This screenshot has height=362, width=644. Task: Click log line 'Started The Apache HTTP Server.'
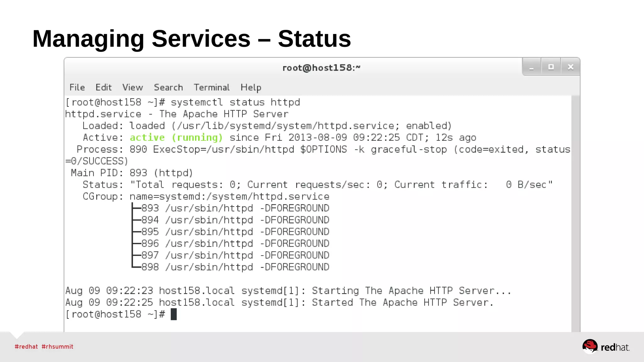(x=280, y=303)
